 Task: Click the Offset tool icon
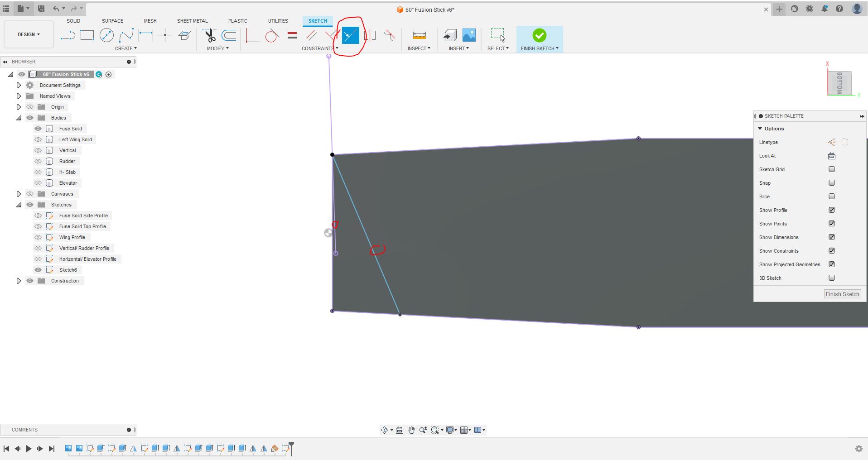(x=229, y=35)
